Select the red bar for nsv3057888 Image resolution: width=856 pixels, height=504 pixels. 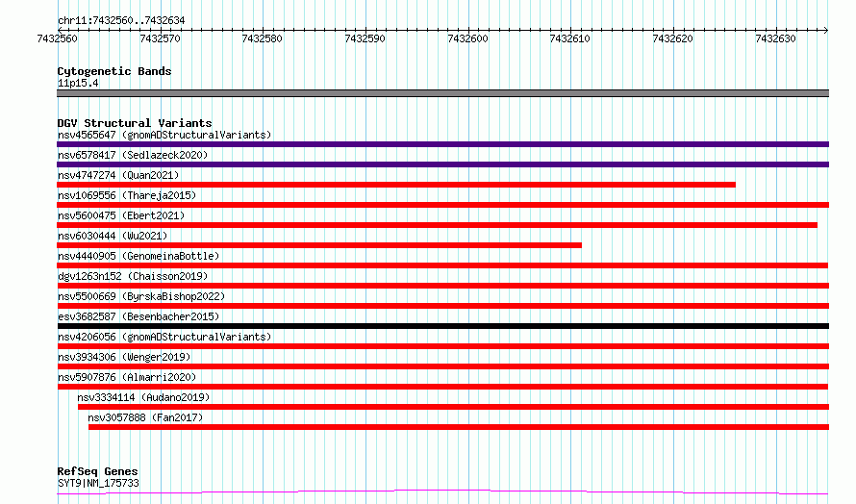[x=459, y=427]
